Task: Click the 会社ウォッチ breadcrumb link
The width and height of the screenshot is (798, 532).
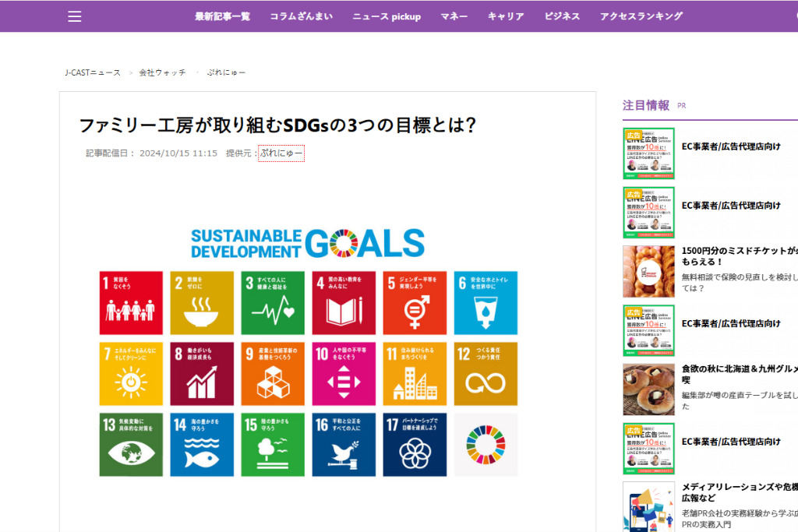Action: 162,72
